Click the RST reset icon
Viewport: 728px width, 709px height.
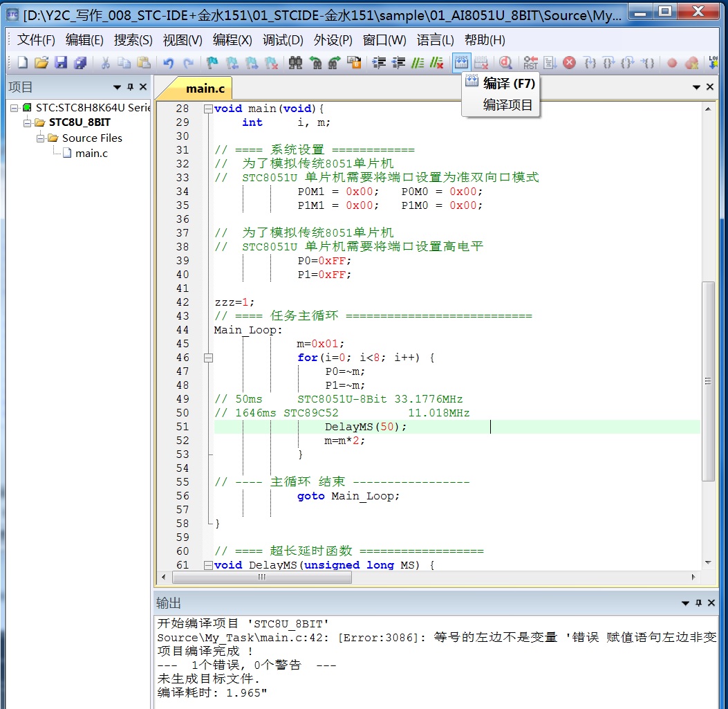point(530,62)
